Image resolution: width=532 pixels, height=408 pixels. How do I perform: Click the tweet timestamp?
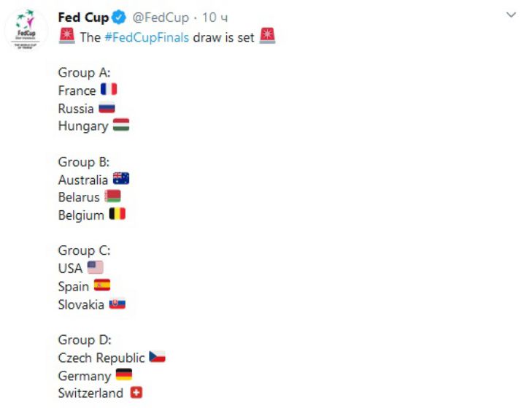[x=215, y=18]
